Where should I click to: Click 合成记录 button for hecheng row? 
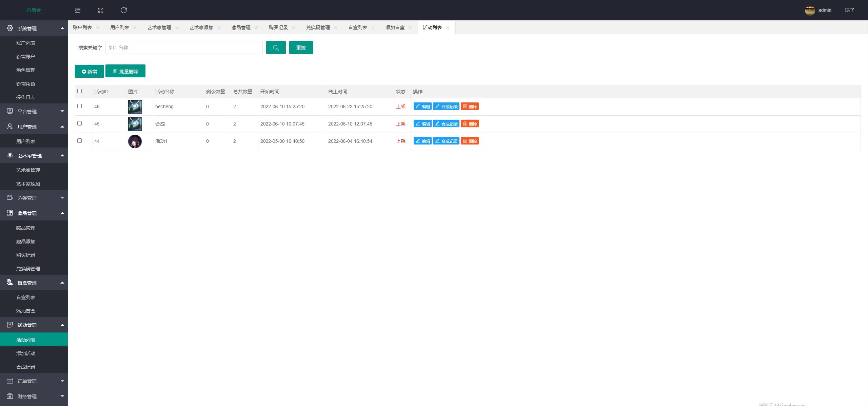click(x=446, y=107)
